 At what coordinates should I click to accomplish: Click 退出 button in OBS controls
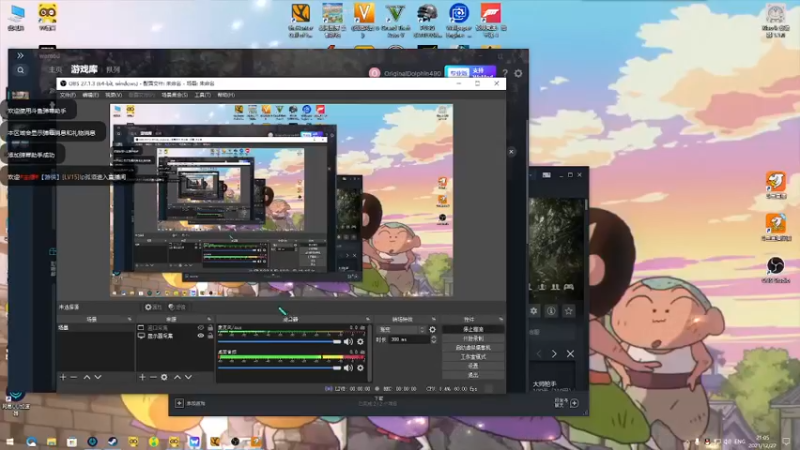click(473, 375)
